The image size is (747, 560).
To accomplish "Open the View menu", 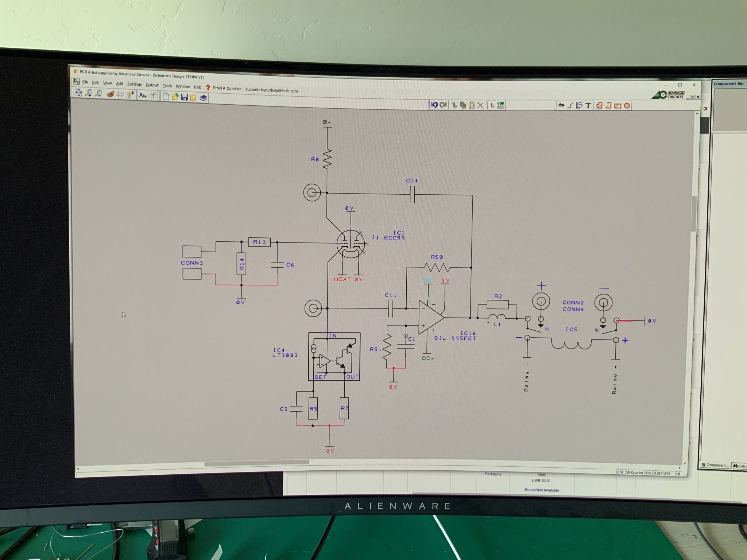I will point(107,83).
